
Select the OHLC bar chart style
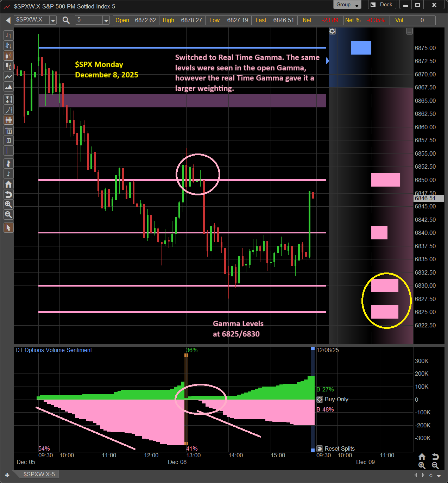point(8,36)
